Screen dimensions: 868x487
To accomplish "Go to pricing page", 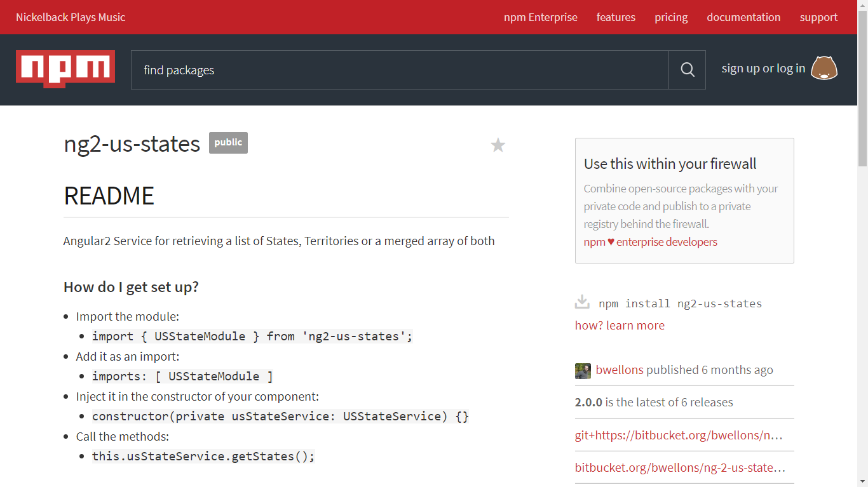I will [671, 17].
